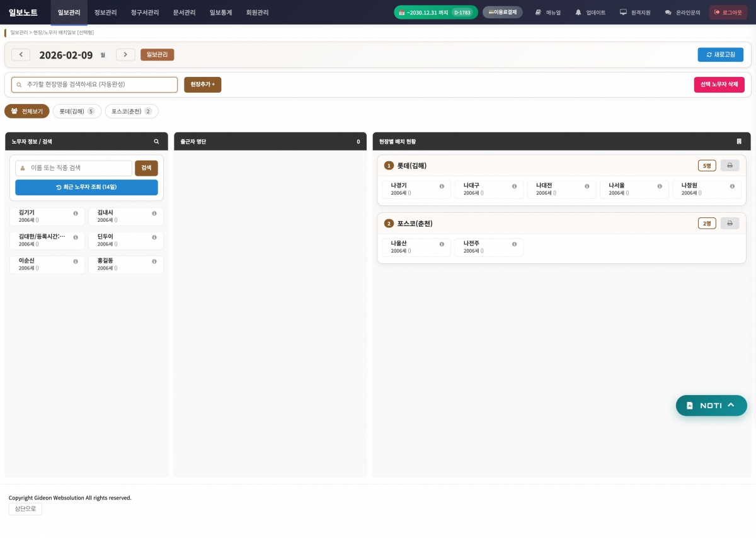Screen dimensions: 756x538
Task: Click the print icon for 포스코(춘천) site
Action: coord(730,223)
